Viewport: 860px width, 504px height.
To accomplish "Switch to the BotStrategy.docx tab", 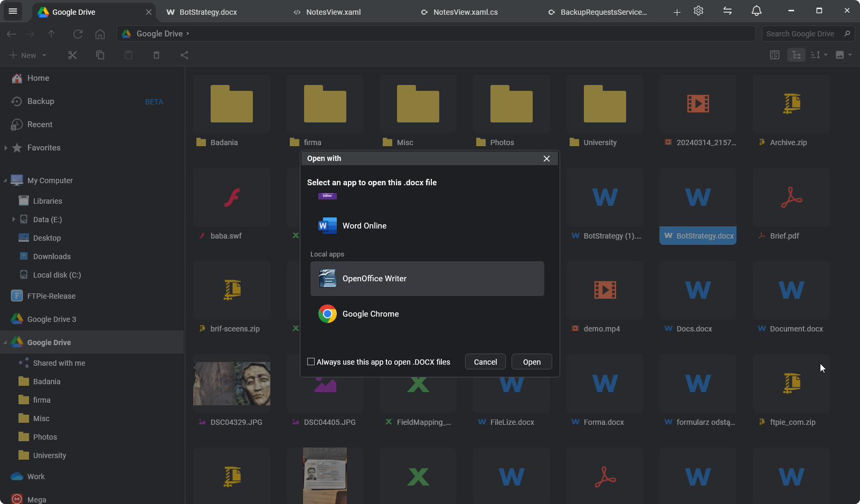I will click(x=207, y=12).
